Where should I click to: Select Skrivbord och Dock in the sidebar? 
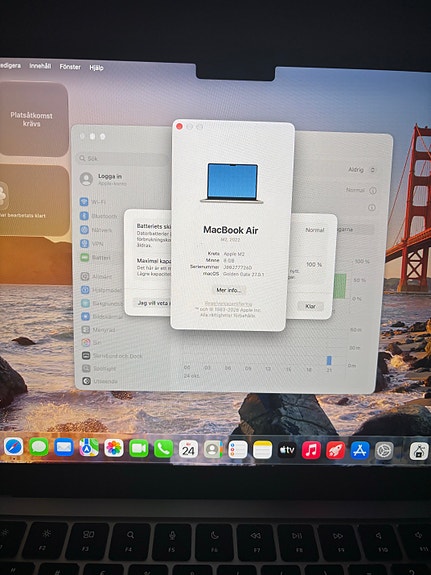pos(112,356)
